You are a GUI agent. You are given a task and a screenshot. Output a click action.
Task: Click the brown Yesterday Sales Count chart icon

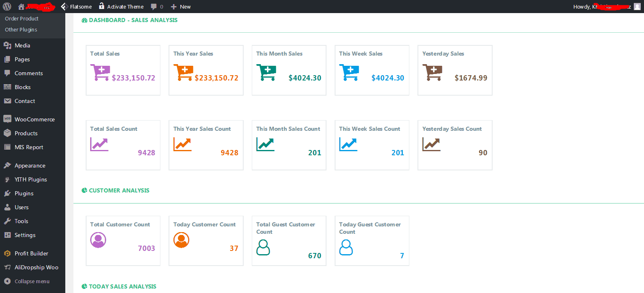click(x=431, y=144)
